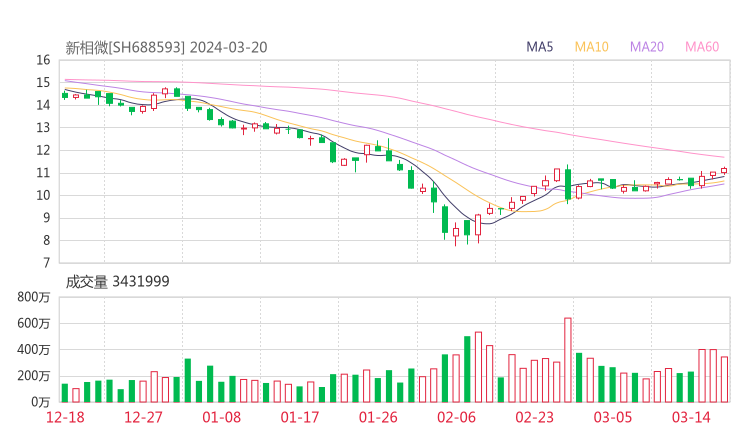This screenshot has height=440, width=740.
Task: Select the tallest red volume bar above 600万
Action: click(x=568, y=360)
